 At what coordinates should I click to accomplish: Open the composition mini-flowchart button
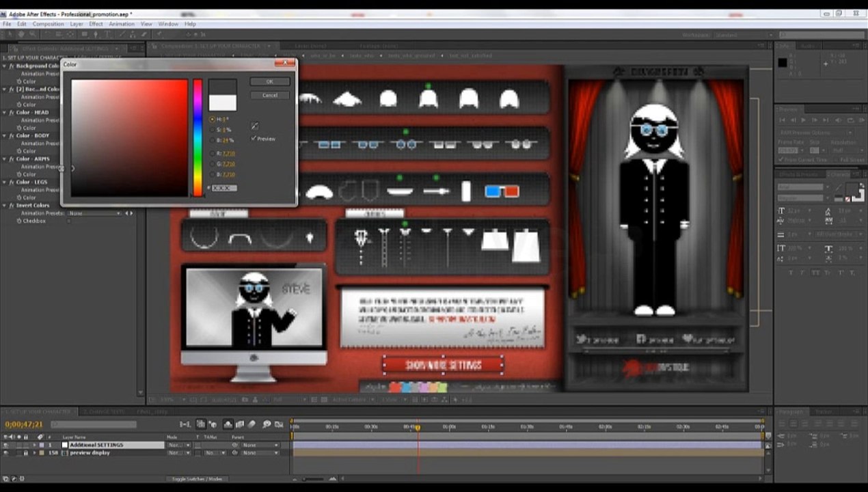coord(185,424)
